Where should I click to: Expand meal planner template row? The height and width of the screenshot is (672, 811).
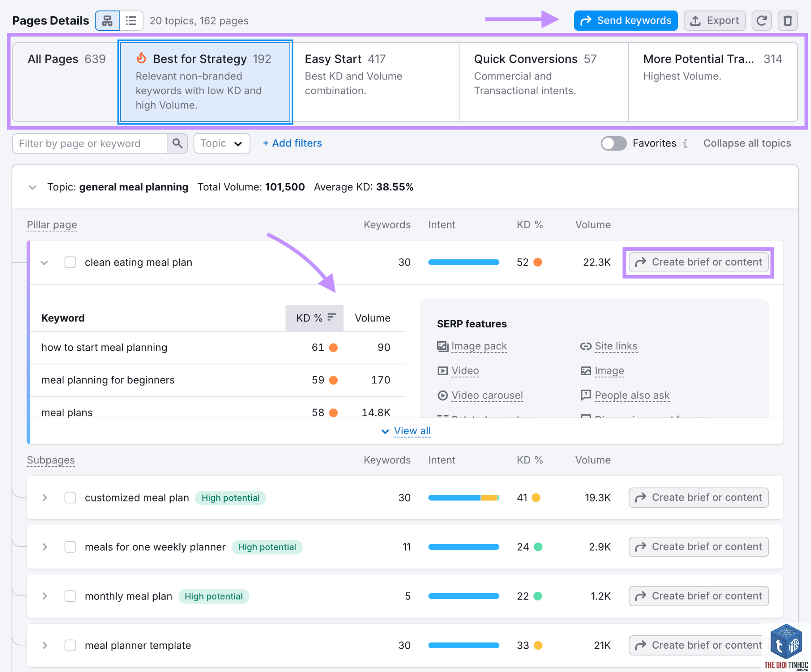point(45,645)
